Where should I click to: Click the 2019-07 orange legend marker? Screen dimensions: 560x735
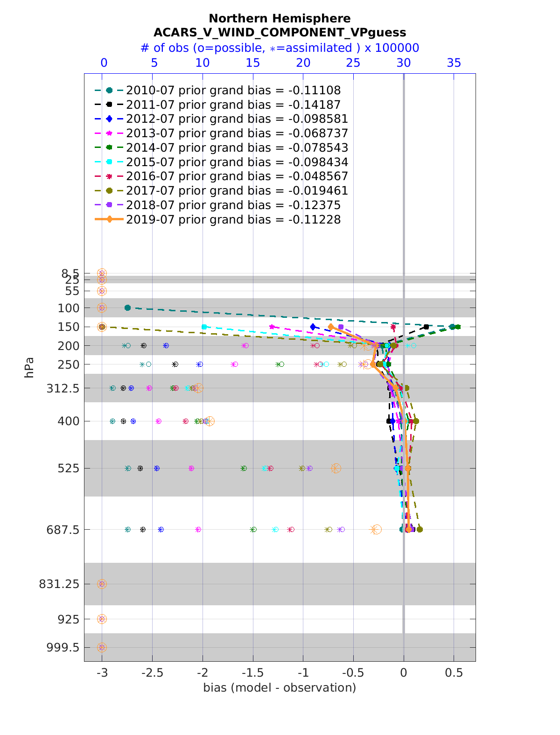tap(109, 219)
